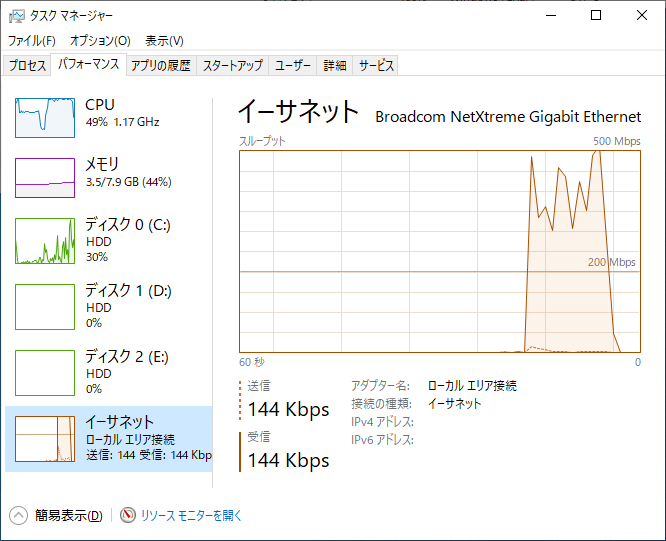Screen dimensions: 666x541
Task: Switch to the プロセス tab
Action: pyautogui.click(x=27, y=65)
